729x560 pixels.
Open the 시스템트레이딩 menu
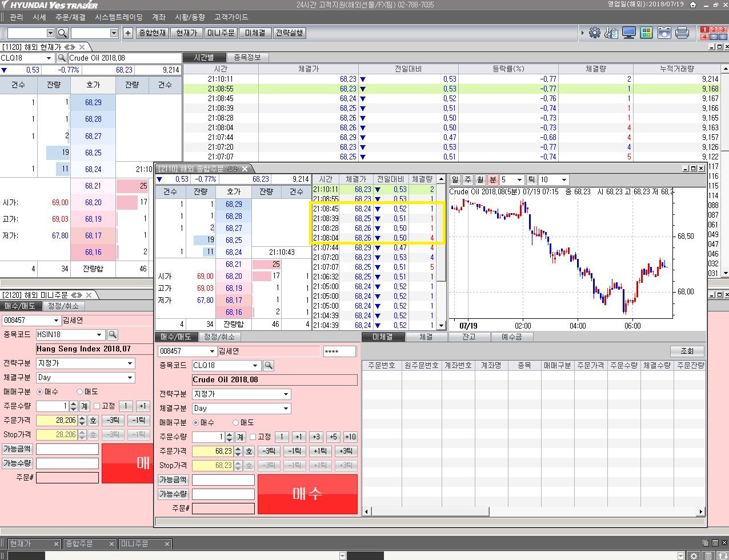click(x=119, y=17)
